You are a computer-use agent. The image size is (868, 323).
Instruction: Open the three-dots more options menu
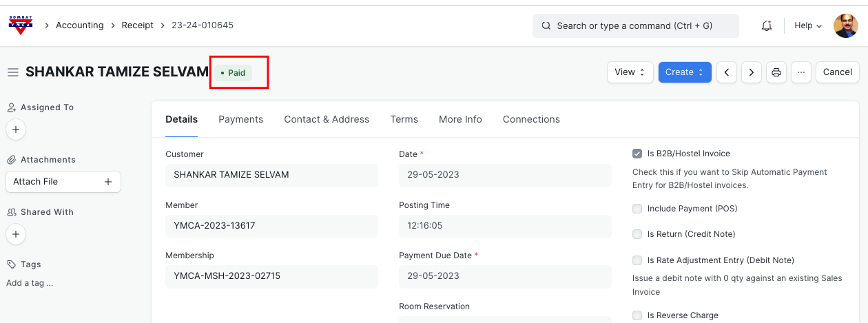(x=800, y=72)
